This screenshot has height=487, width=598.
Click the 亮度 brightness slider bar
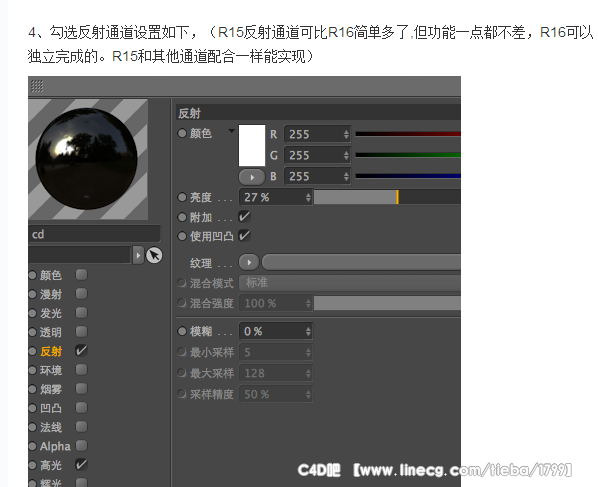(x=387, y=197)
